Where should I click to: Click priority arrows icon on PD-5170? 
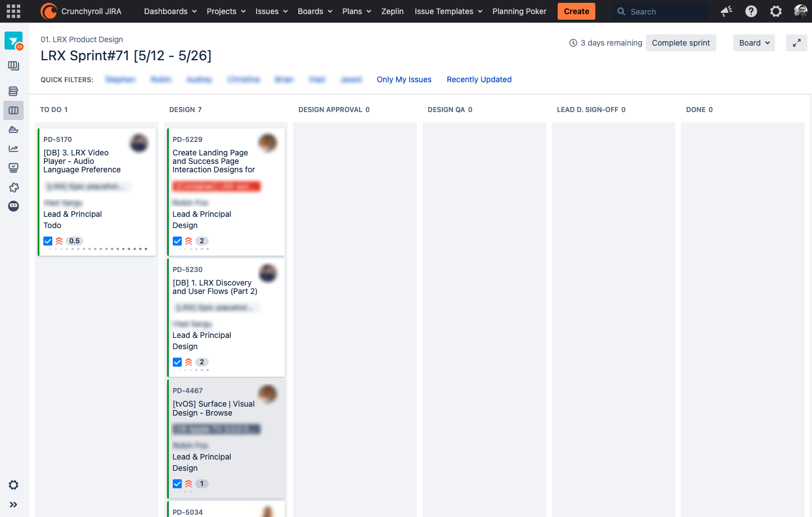[59, 241]
